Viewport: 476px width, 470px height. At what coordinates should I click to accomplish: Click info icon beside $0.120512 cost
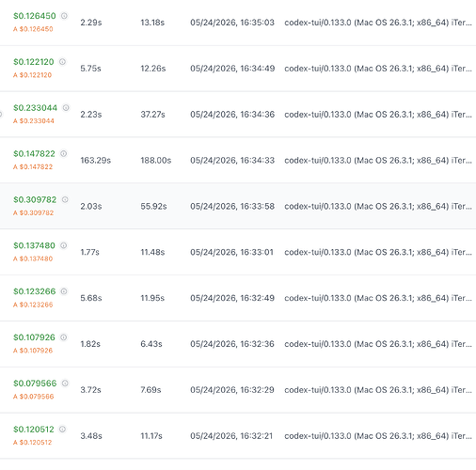pyautogui.click(x=63, y=430)
